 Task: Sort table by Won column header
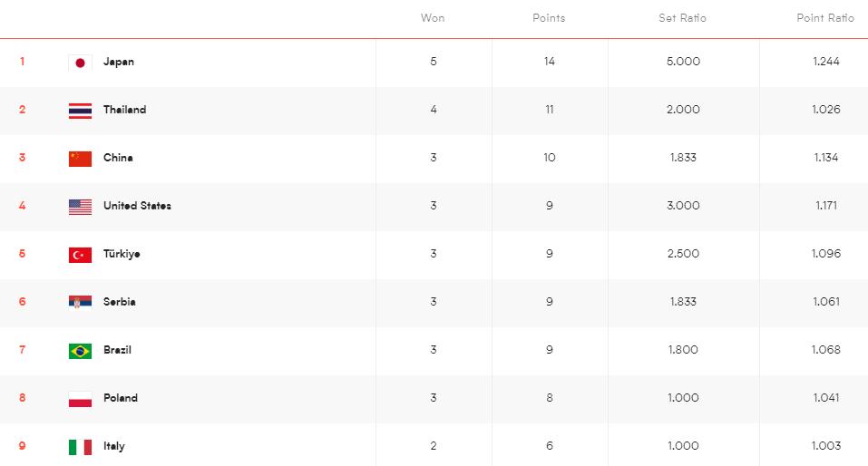433,18
